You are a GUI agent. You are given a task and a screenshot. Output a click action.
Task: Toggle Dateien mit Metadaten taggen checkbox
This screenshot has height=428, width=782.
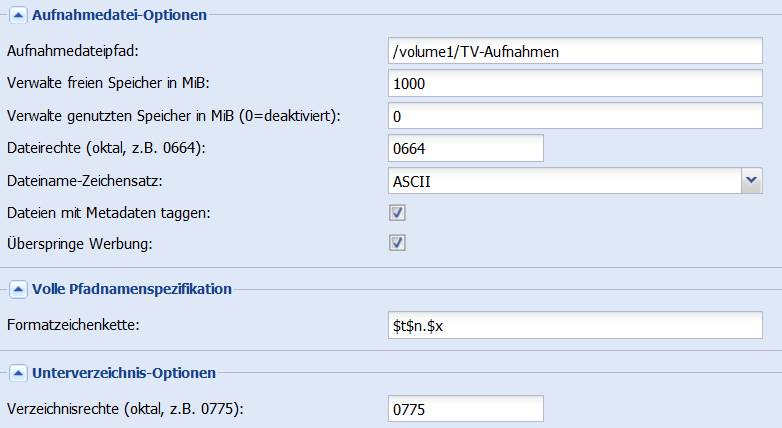(397, 213)
